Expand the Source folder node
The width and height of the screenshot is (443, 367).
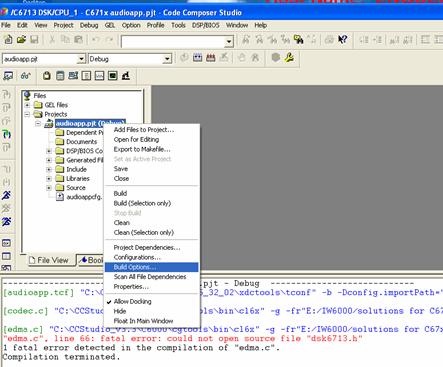point(49,188)
